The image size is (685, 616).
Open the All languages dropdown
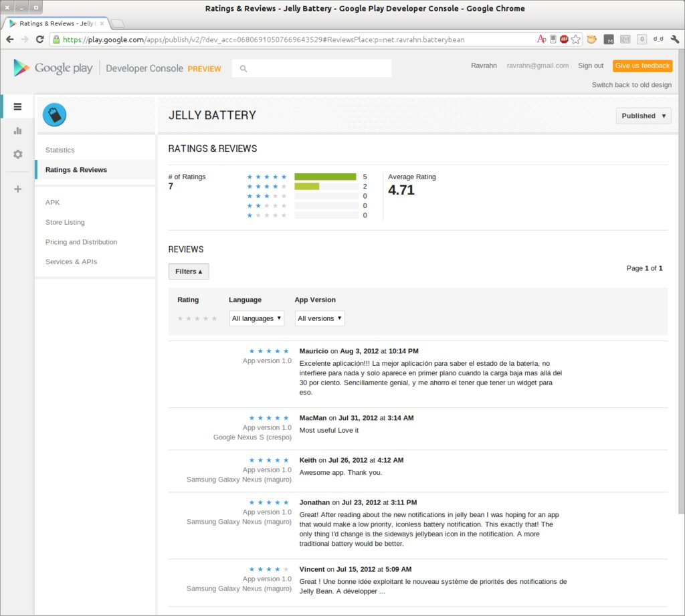coord(256,318)
